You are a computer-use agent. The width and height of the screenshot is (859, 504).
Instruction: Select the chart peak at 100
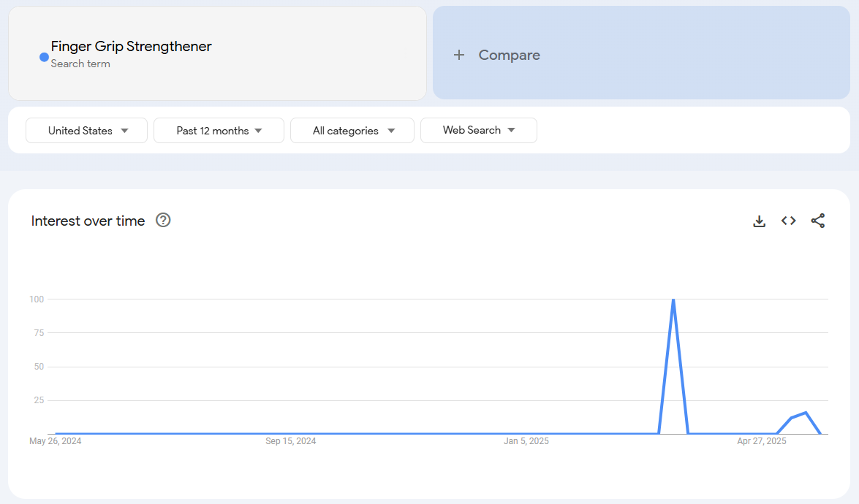pyautogui.click(x=673, y=299)
